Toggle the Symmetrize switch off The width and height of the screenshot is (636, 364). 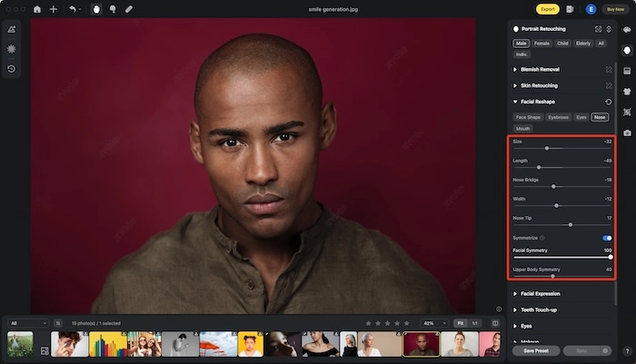(606, 238)
